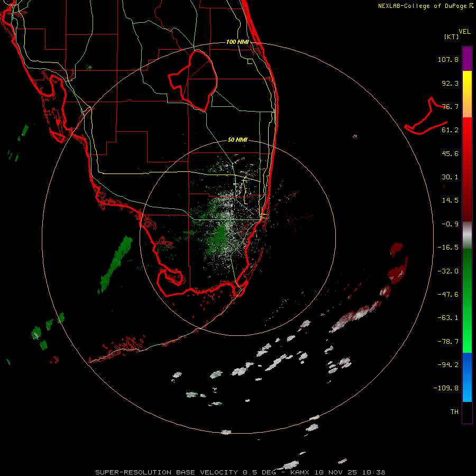The width and height of the screenshot is (476, 476).
Task: Pick the red segment of the velocity scale
Action: [x=467, y=169]
